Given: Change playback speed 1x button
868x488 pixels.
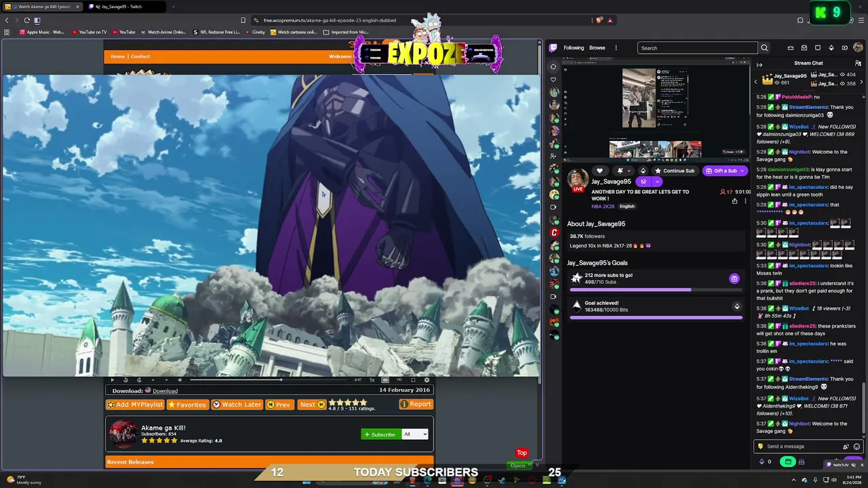Looking at the screenshot, I should (372, 380).
